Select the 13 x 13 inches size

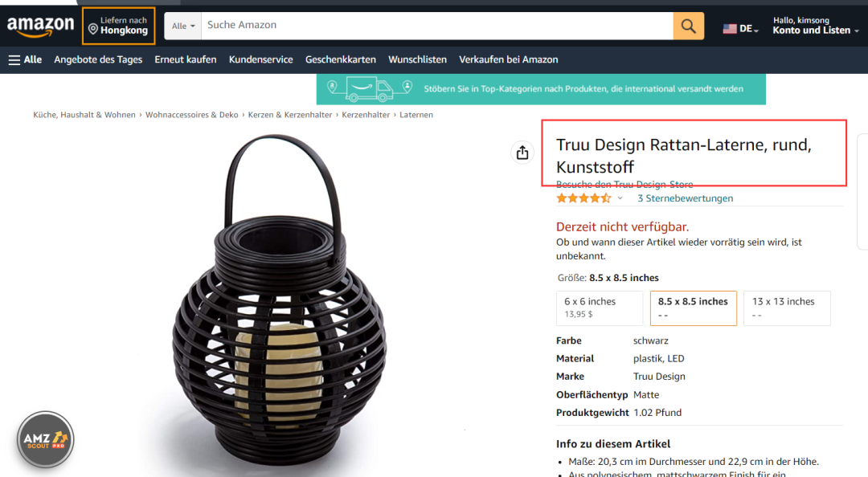[x=787, y=308]
